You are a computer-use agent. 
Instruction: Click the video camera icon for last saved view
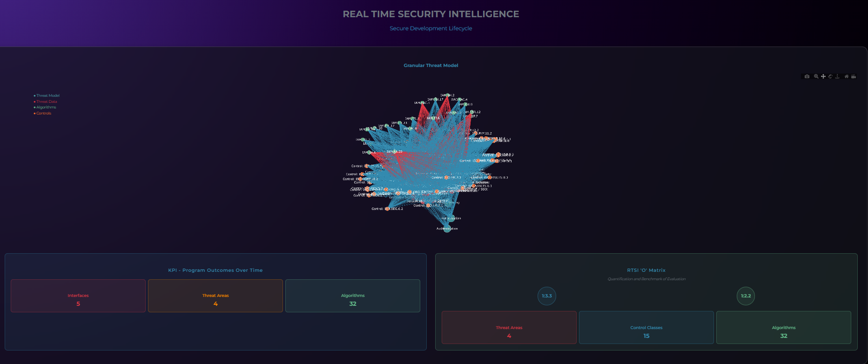(854, 76)
